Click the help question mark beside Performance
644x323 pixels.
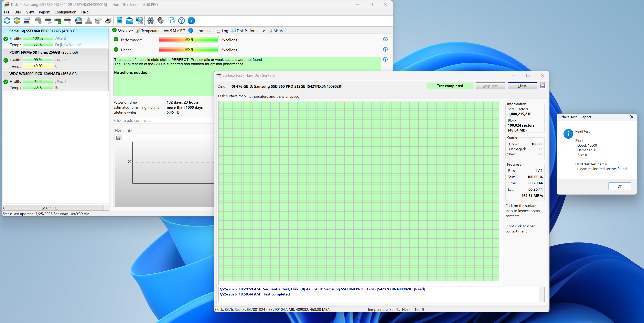(385, 39)
